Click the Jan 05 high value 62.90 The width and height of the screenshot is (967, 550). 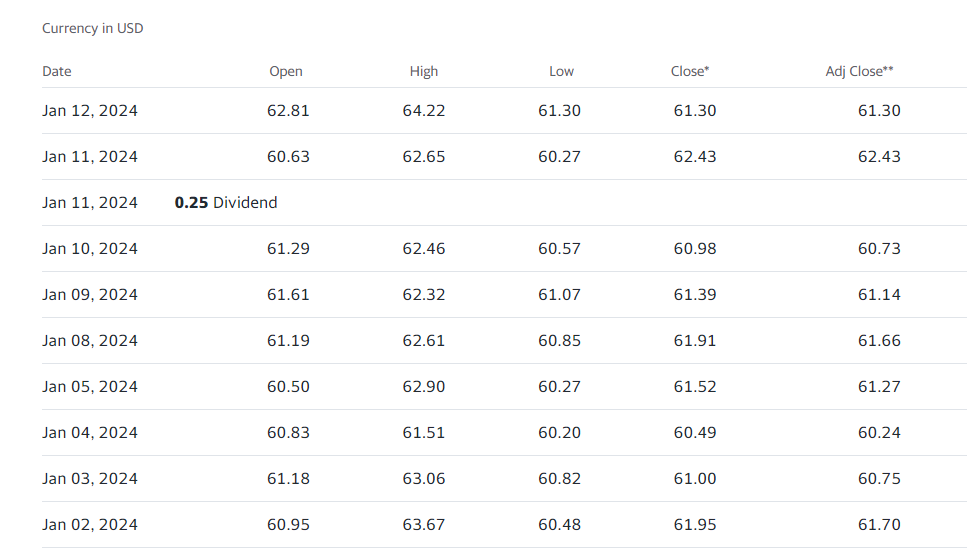click(x=424, y=387)
